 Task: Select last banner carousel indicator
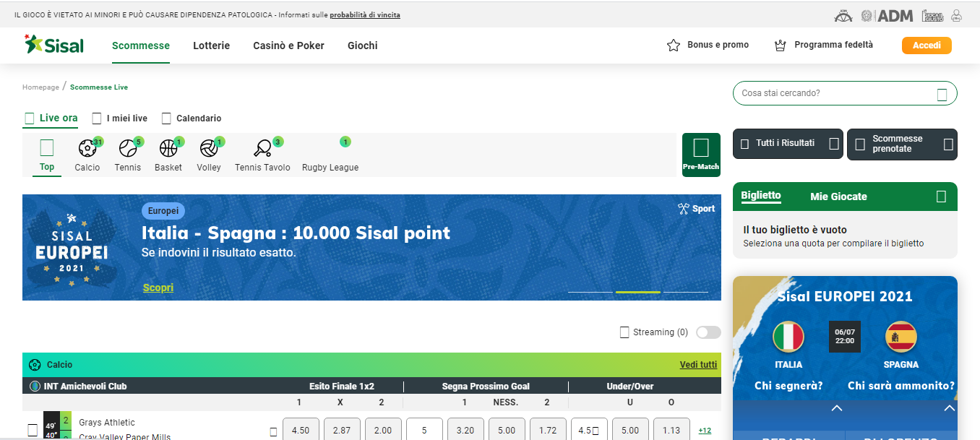tap(686, 292)
